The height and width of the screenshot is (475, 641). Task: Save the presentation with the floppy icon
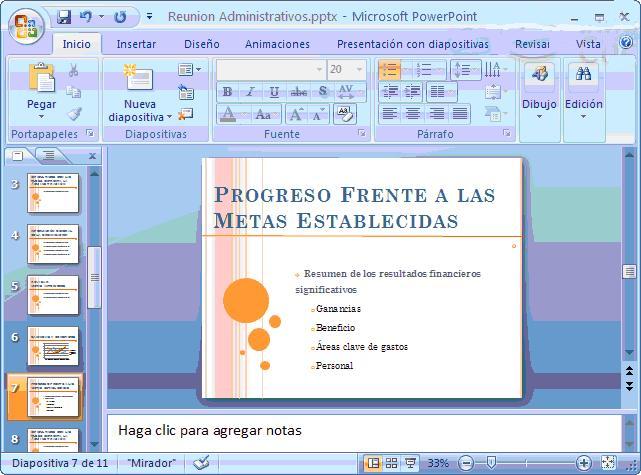coord(64,17)
